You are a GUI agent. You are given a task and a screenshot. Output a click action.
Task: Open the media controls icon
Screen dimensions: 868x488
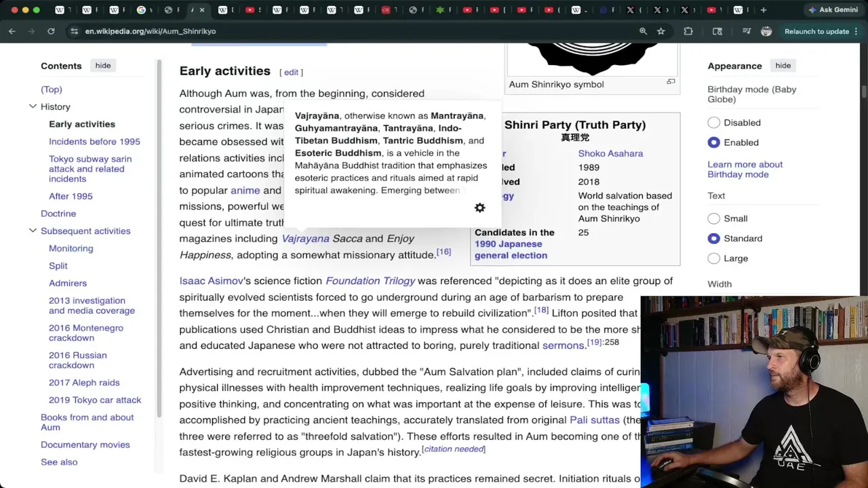[x=747, y=31]
